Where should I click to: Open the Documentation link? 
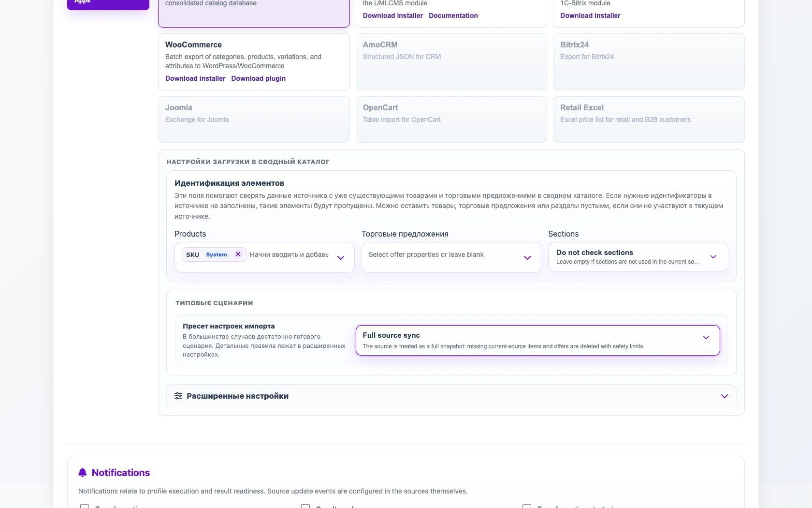coord(453,15)
